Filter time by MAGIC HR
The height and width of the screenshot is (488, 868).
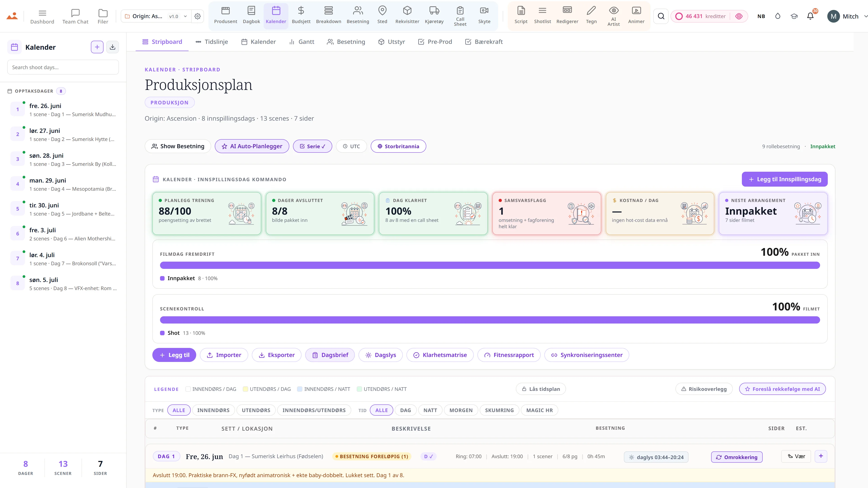point(540,410)
